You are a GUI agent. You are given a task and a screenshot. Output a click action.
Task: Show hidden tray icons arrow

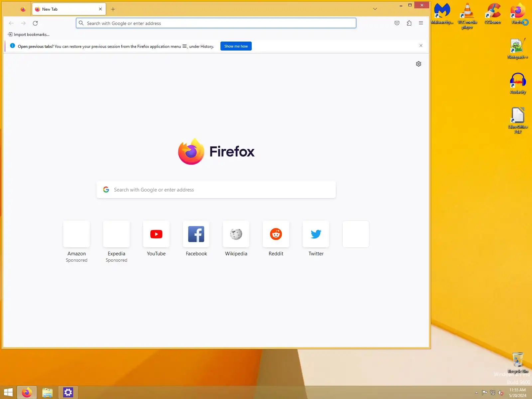[x=476, y=393]
